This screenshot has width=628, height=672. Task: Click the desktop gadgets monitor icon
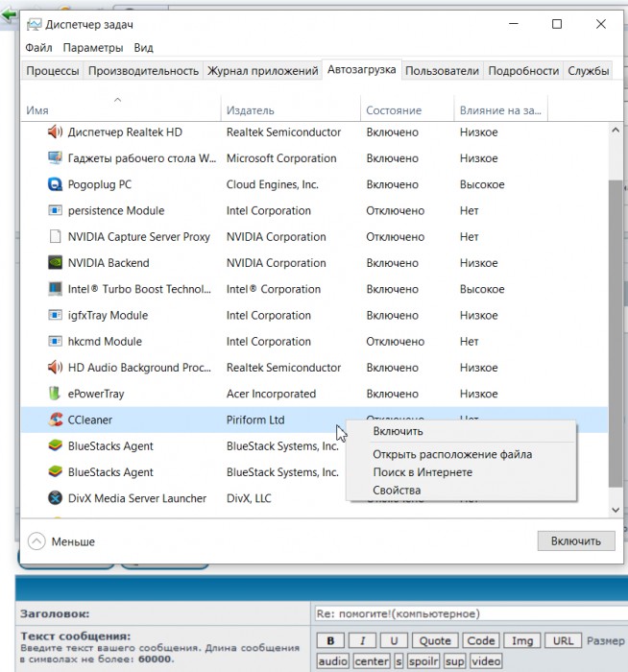point(55,157)
